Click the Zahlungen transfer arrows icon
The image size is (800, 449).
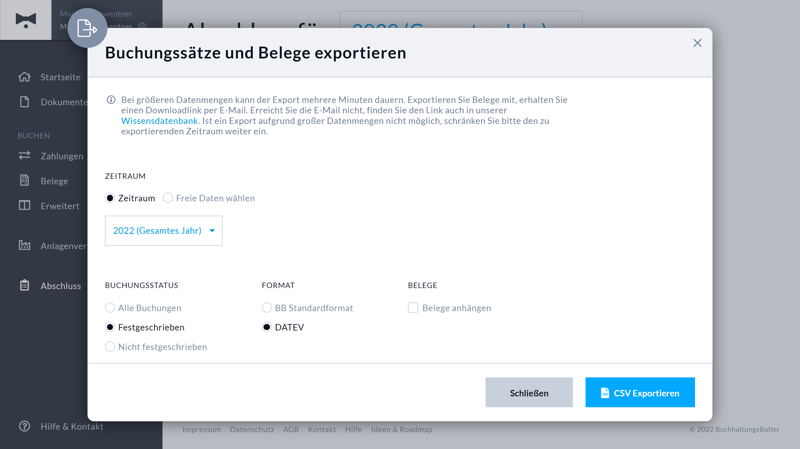(25, 156)
